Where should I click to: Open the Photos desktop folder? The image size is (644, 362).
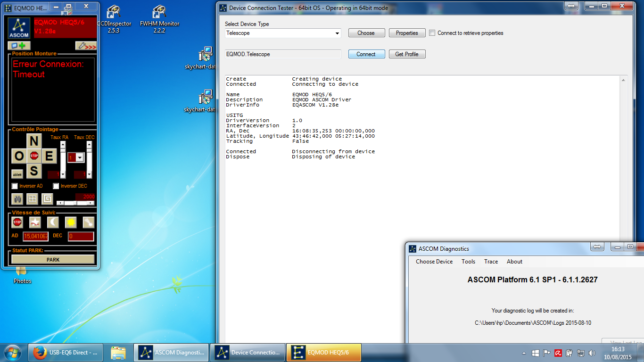[22, 276]
